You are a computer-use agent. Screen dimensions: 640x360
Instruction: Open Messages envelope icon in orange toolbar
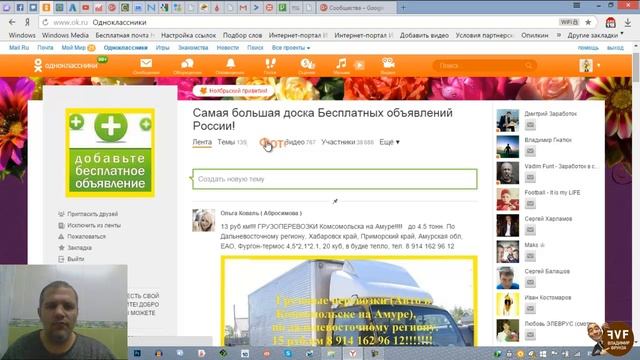pos(146,64)
